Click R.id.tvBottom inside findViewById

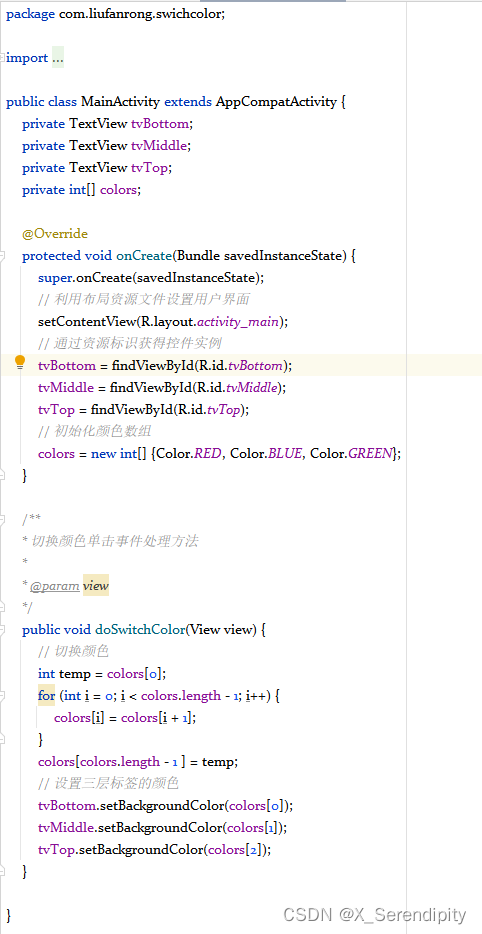pos(241,366)
